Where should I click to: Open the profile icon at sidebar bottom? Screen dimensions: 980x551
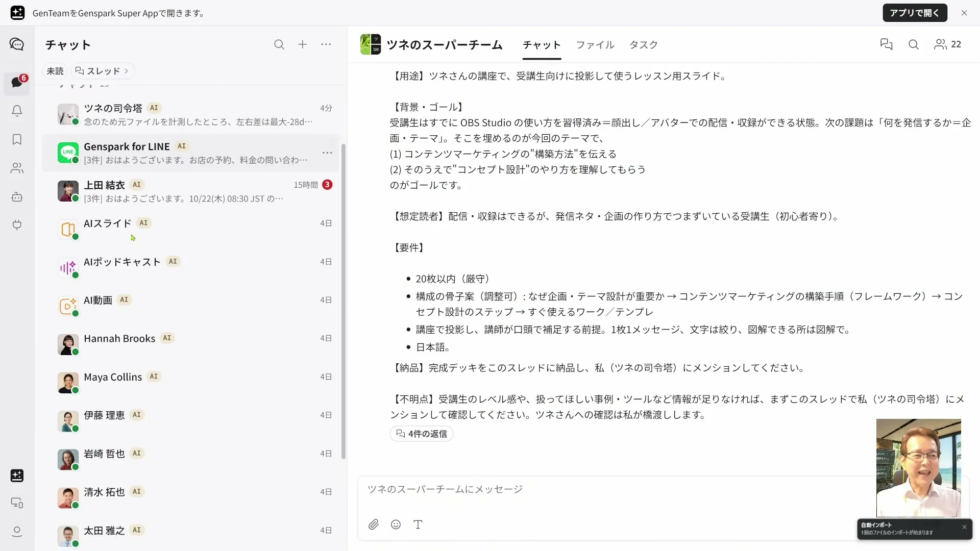tap(17, 532)
